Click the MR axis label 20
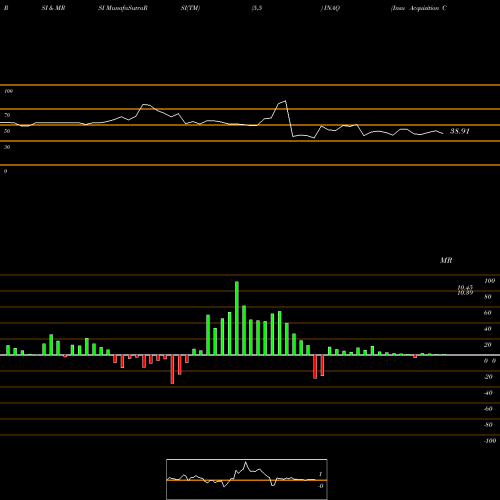This screenshot has width=500, height=500. coord(488,345)
